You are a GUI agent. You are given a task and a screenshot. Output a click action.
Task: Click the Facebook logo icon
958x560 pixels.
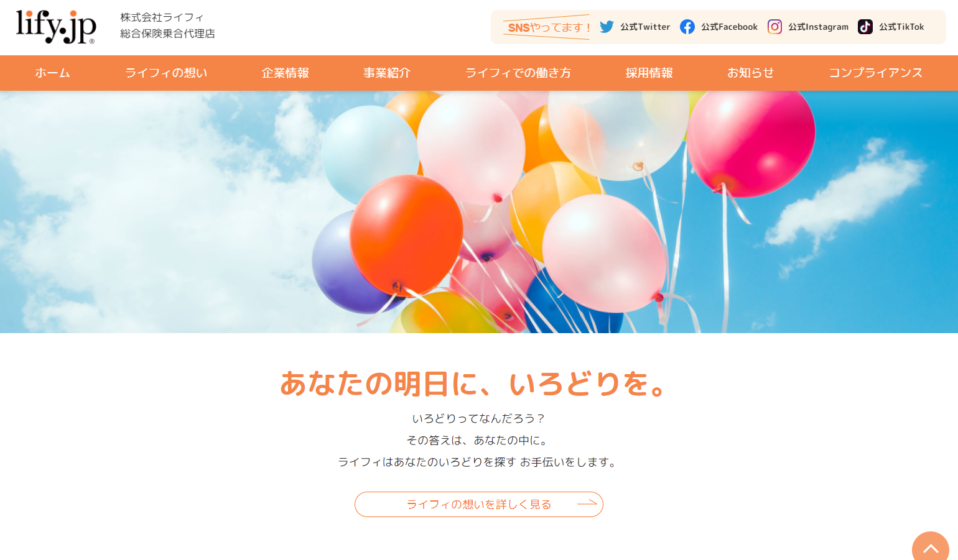pyautogui.click(x=687, y=27)
